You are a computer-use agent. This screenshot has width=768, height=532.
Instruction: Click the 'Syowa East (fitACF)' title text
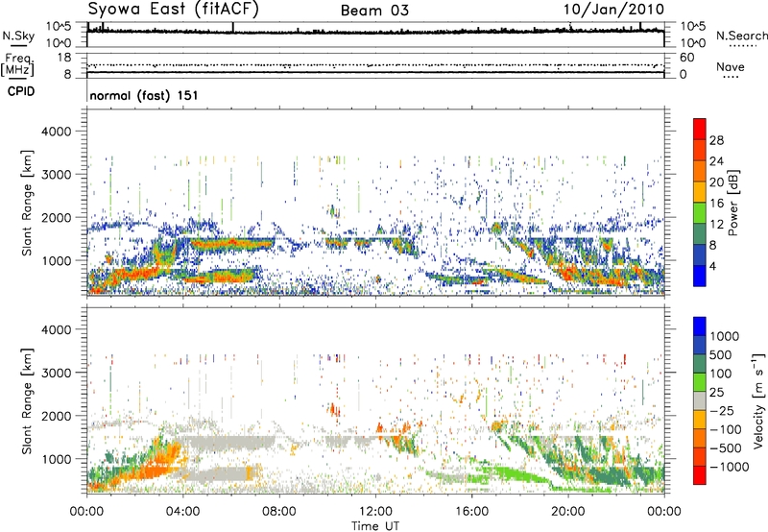173,10
